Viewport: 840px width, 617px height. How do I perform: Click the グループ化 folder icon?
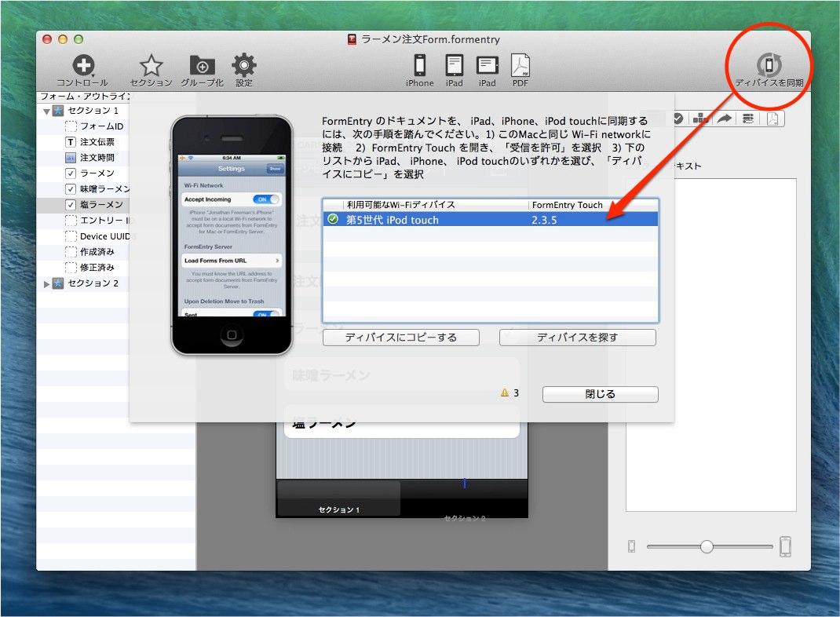coord(202,66)
